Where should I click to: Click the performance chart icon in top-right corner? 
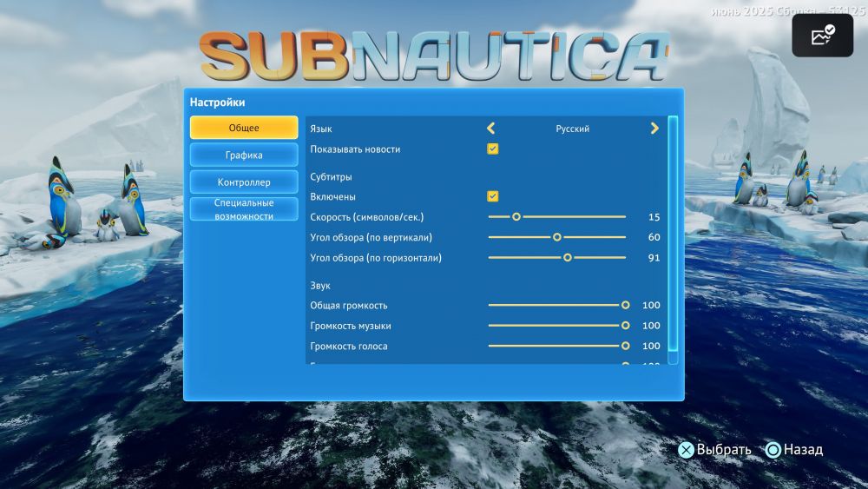[822, 36]
